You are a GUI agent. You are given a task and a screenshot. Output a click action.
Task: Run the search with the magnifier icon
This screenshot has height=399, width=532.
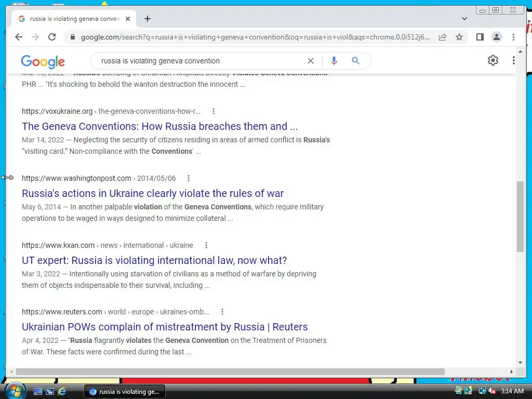click(x=355, y=61)
